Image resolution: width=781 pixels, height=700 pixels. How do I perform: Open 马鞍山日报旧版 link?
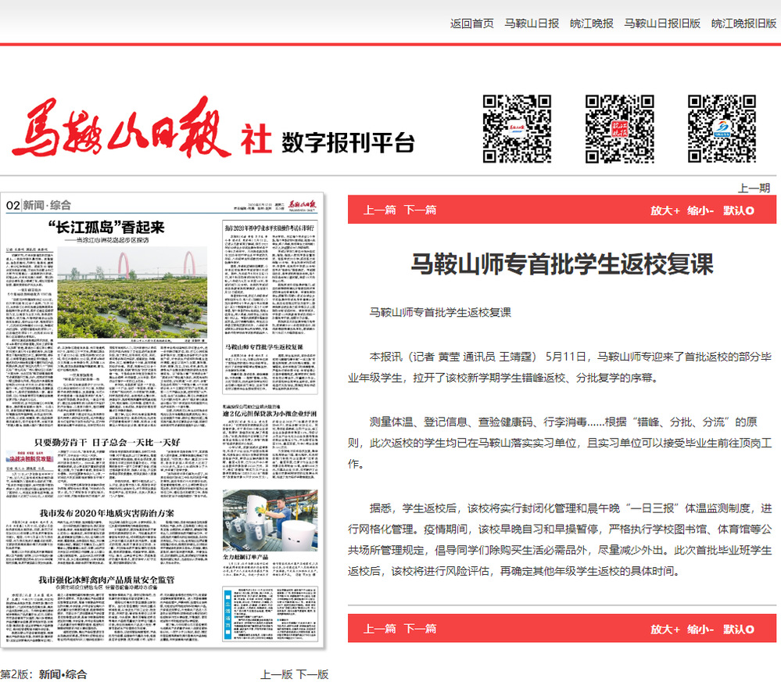pos(661,23)
